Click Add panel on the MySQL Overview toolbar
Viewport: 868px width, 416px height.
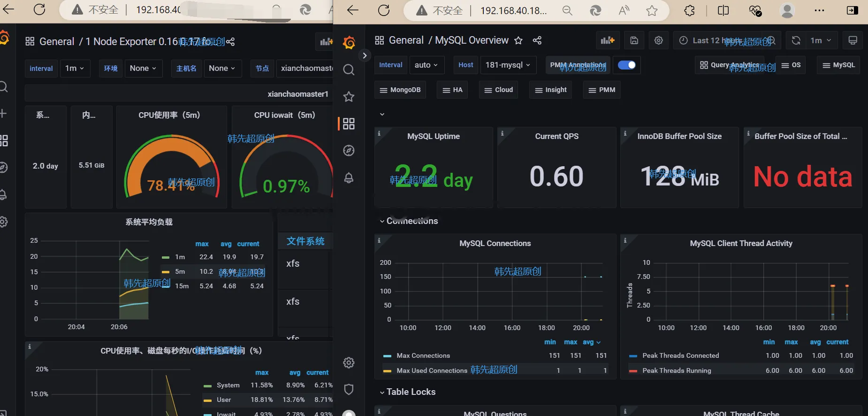[608, 40]
